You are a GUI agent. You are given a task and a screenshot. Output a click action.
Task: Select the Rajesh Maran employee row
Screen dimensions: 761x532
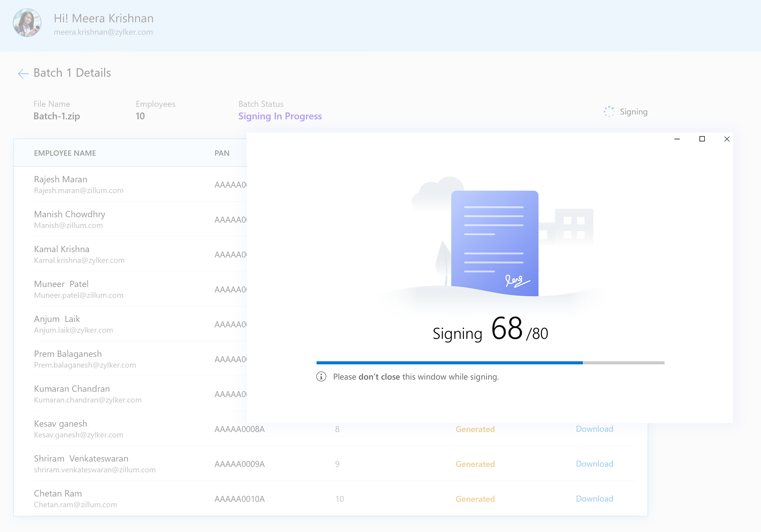point(61,179)
